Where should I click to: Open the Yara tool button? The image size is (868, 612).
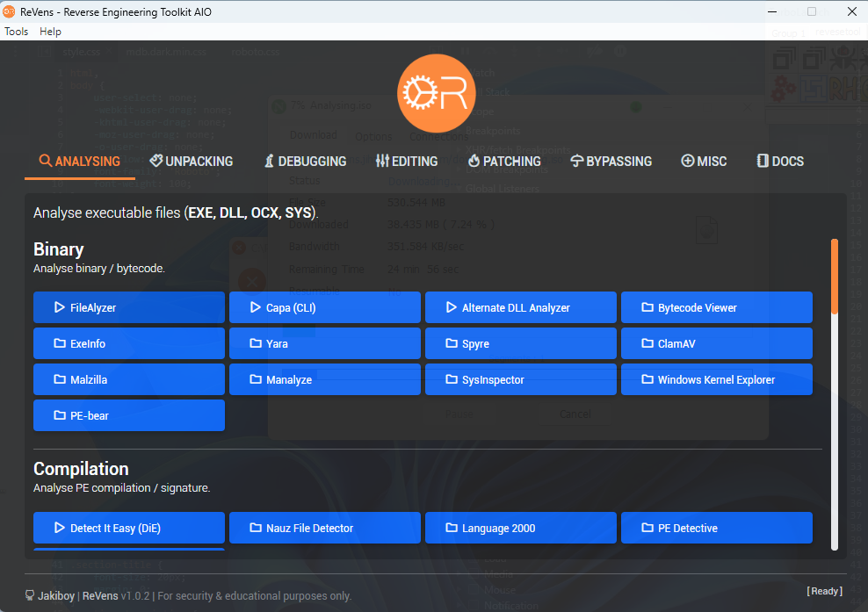325,343
